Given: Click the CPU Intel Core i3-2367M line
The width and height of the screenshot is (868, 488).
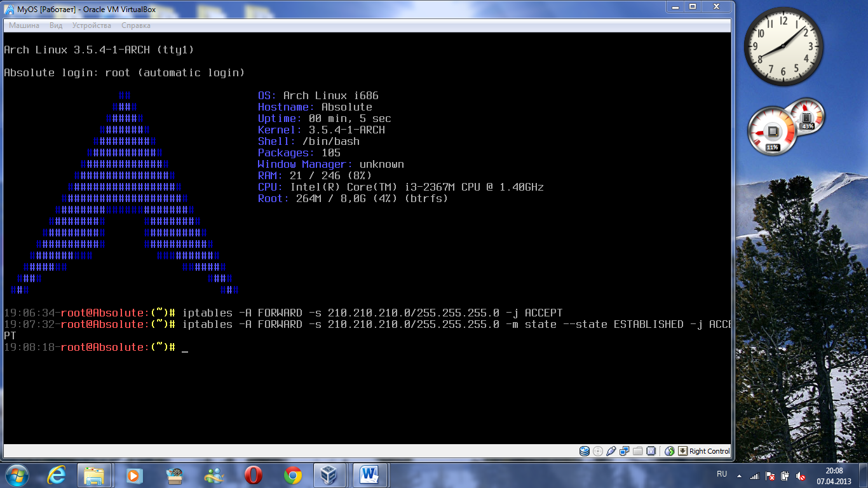Looking at the screenshot, I should 401,187.
